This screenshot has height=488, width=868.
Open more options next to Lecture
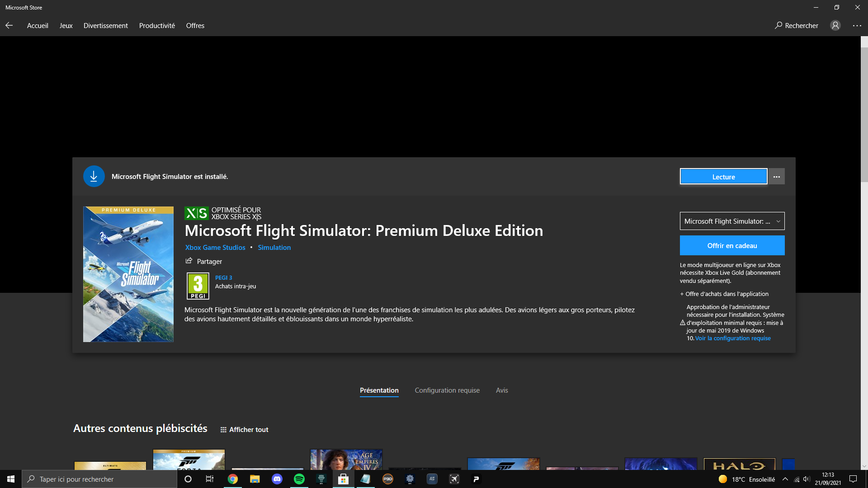(776, 177)
